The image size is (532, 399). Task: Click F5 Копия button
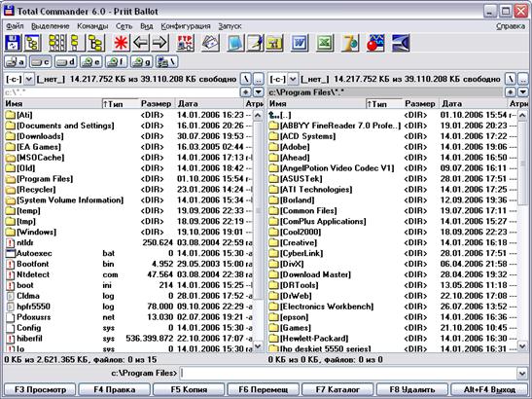(x=189, y=389)
